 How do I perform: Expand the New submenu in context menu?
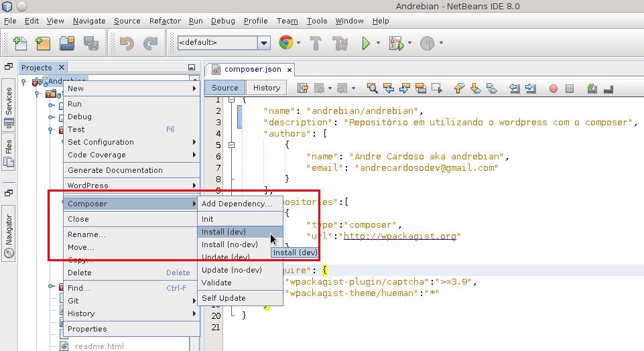coord(131,88)
